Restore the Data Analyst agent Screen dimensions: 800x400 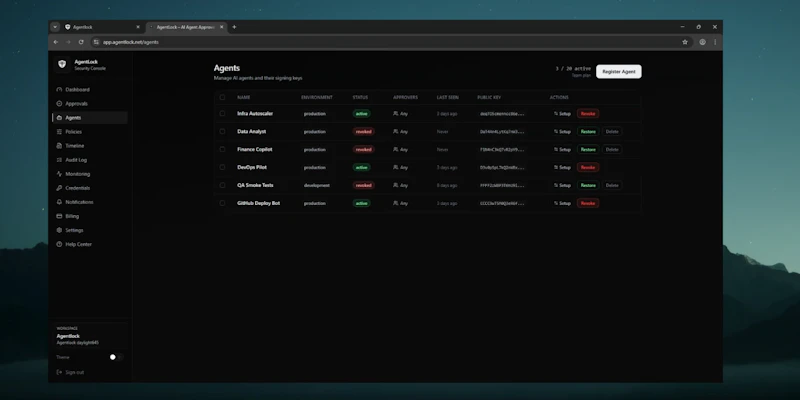[x=588, y=132]
